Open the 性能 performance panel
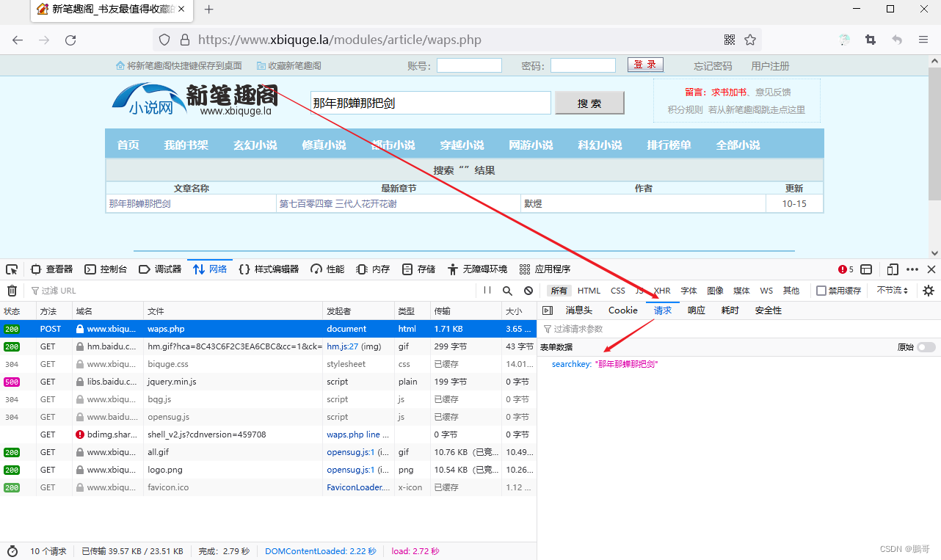This screenshot has height=560, width=941. (x=327, y=269)
